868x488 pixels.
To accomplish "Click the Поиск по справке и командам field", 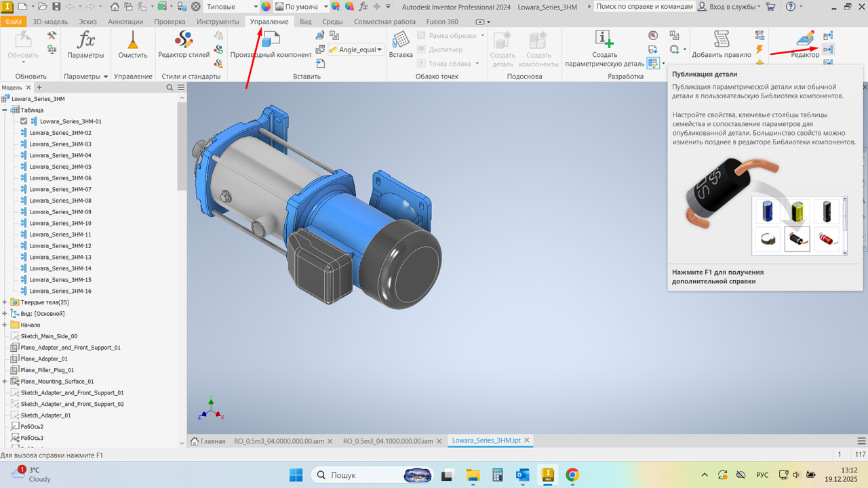I will [644, 6].
